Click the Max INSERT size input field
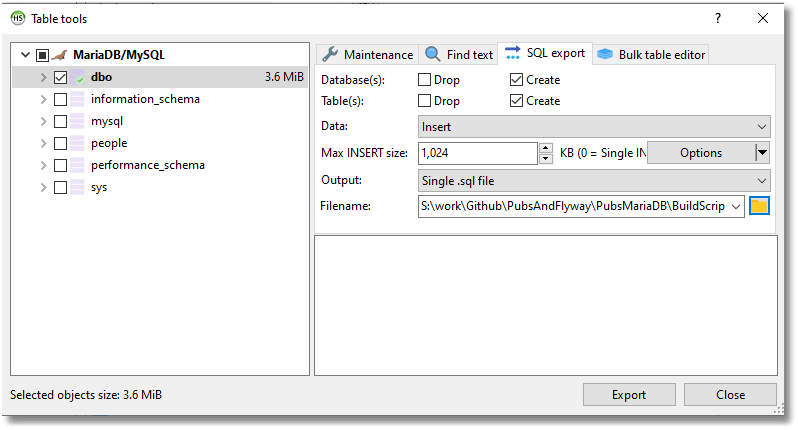 tap(477, 153)
